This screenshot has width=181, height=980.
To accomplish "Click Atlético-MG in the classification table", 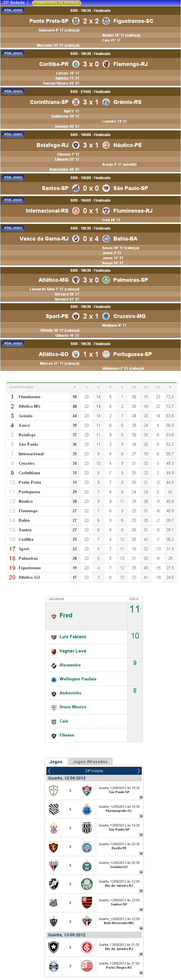I will [x=29, y=407].
